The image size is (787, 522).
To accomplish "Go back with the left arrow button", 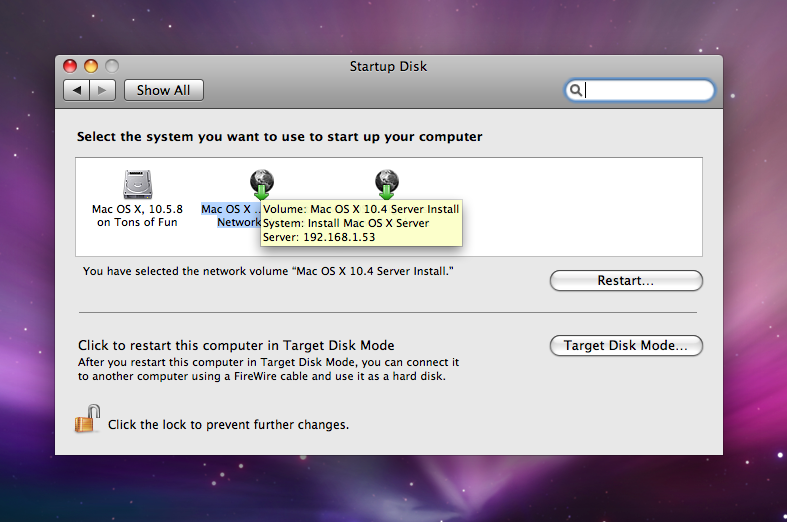I will point(77,90).
